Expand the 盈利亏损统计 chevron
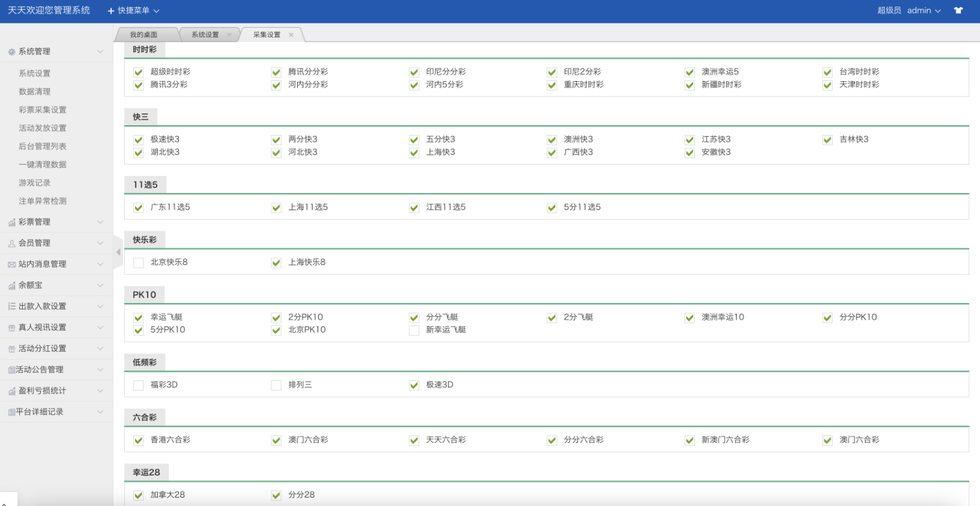980x506 pixels. click(x=100, y=391)
